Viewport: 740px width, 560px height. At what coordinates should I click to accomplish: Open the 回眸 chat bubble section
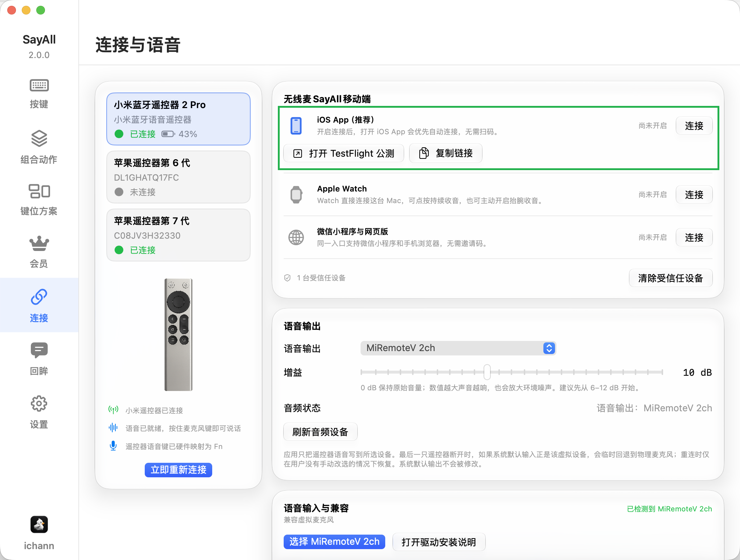click(x=39, y=358)
